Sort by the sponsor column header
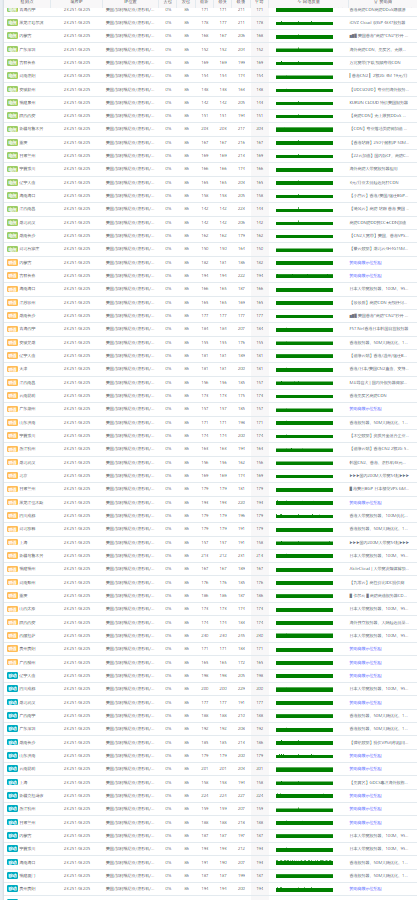The image size is (417, 900). [382, 2]
